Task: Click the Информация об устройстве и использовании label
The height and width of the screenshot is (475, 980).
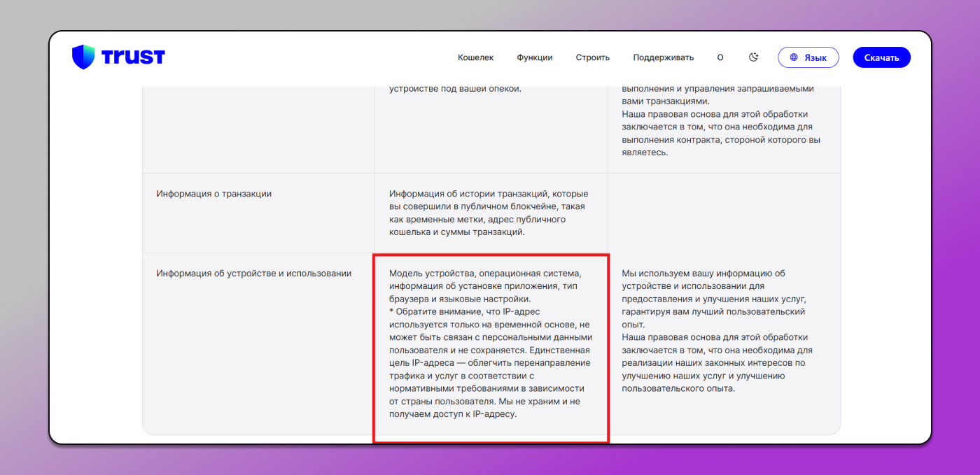Action: [253, 274]
